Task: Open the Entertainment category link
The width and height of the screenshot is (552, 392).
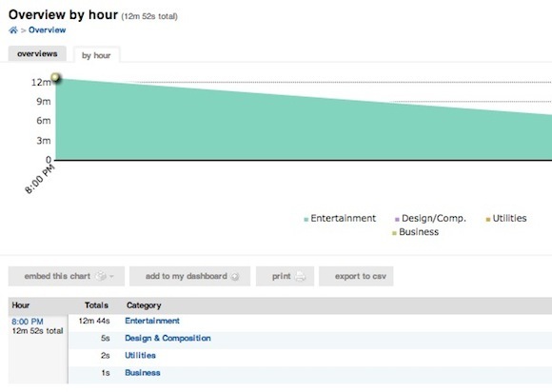Action: tap(152, 321)
